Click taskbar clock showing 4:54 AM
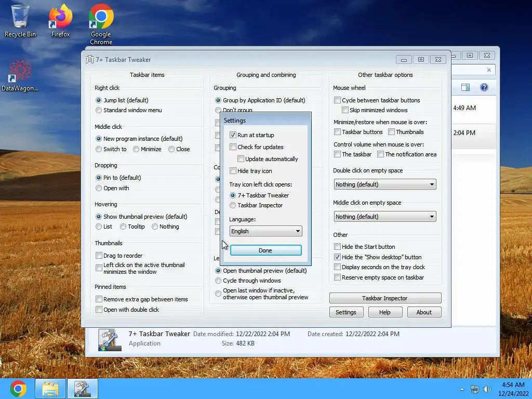 click(x=513, y=389)
